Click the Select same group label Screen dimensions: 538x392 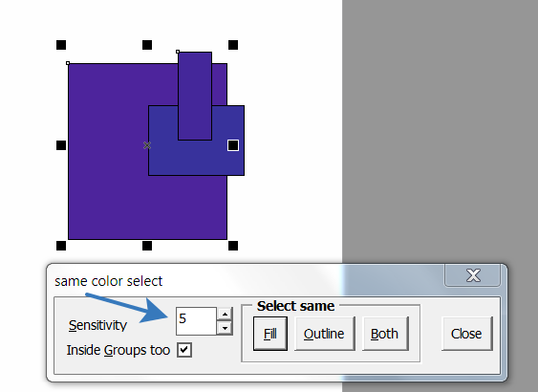296,306
